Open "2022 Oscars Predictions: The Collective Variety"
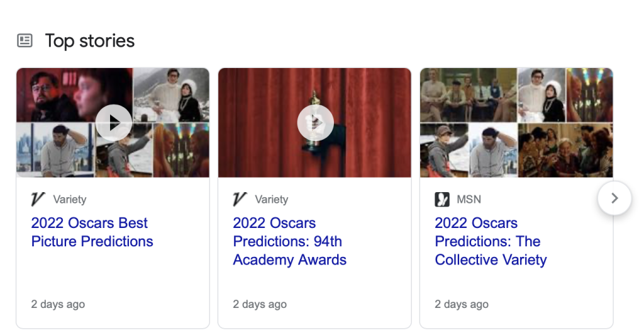 [491, 241]
